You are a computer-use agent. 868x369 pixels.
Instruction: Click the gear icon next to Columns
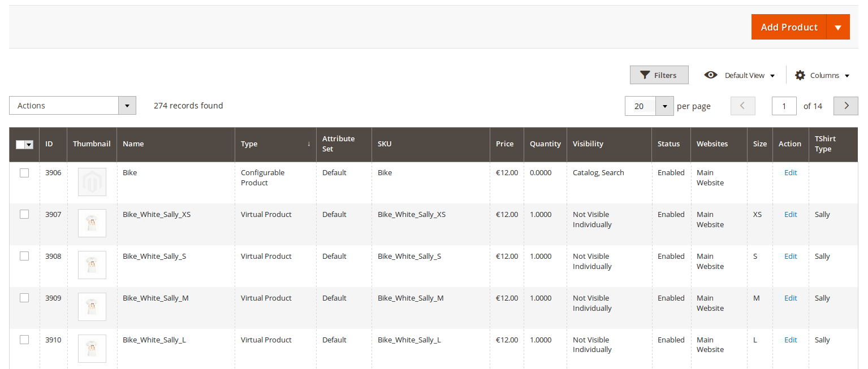click(800, 75)
